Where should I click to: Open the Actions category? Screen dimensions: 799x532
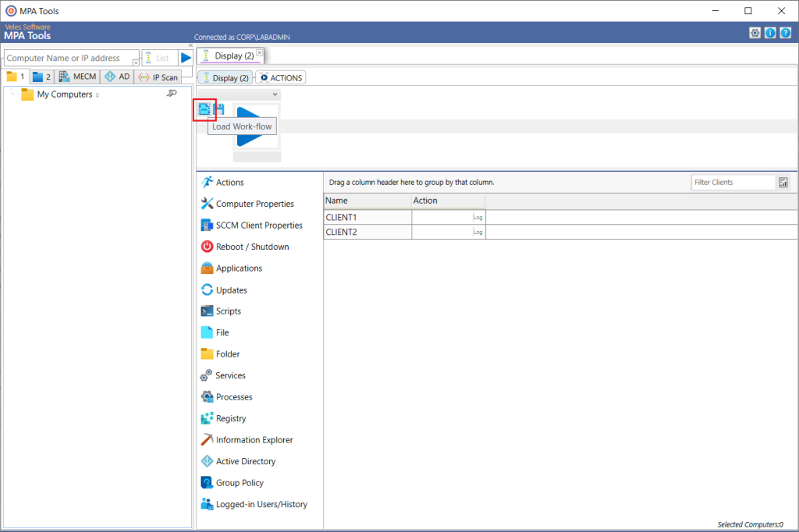(x=223, y=182)
